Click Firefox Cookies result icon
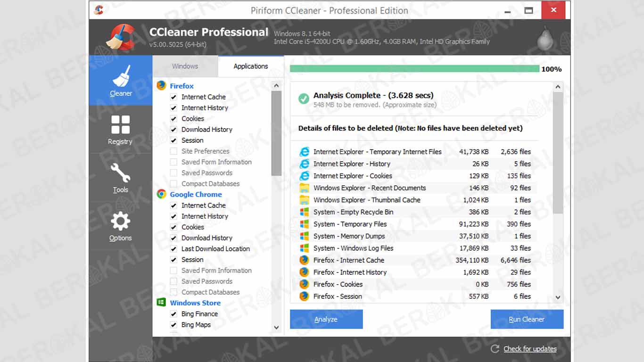This screenshot has width=644, height=362. point(305,284)
